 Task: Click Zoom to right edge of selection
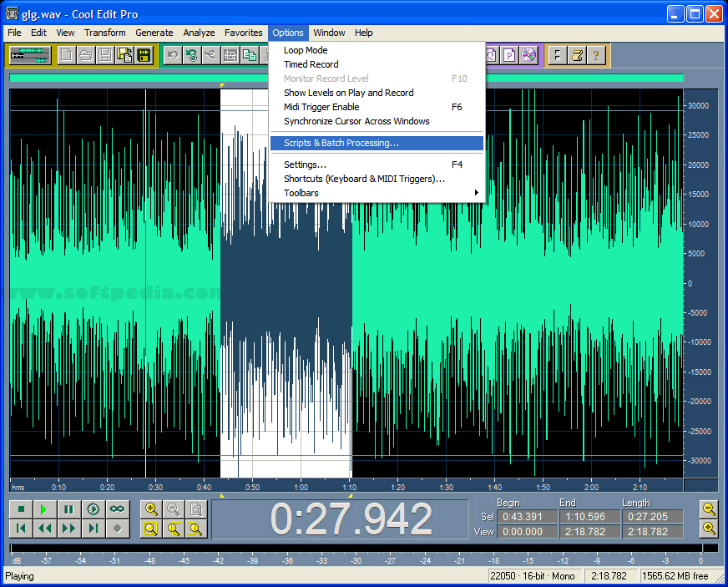point(196,529)
